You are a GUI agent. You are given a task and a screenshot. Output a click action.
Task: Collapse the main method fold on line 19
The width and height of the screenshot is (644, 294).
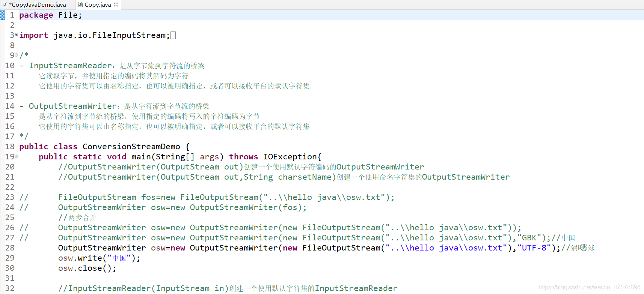(16, 156)
